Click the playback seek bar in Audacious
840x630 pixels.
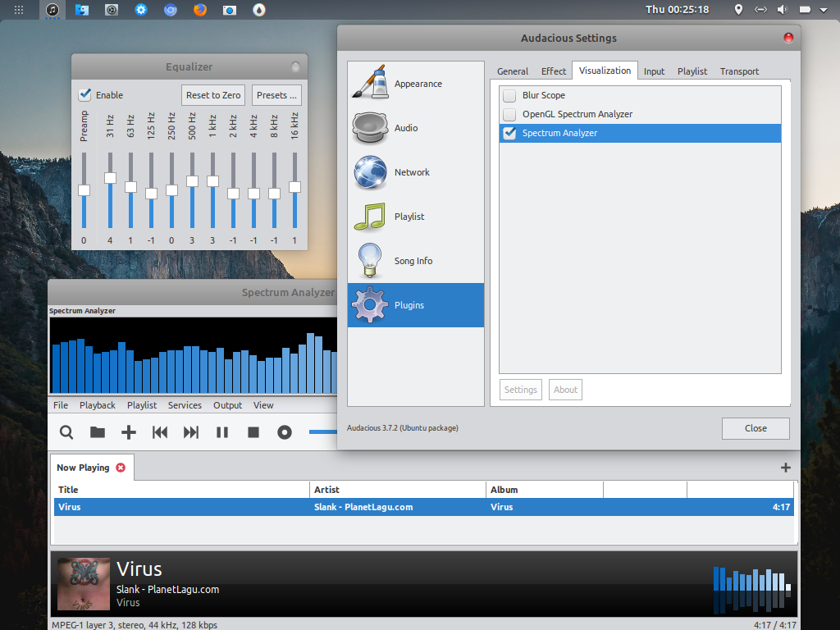[323, 431]
